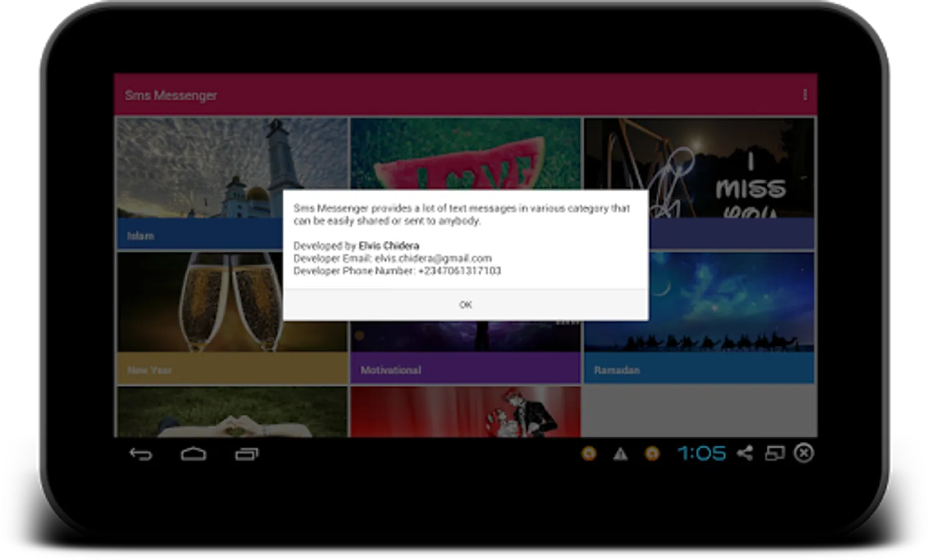Open the heart hands category image

click(x=232, y=411)
